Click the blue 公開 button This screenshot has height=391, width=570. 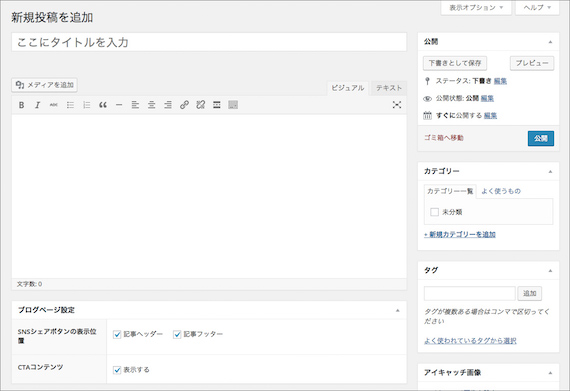(541, 138)
